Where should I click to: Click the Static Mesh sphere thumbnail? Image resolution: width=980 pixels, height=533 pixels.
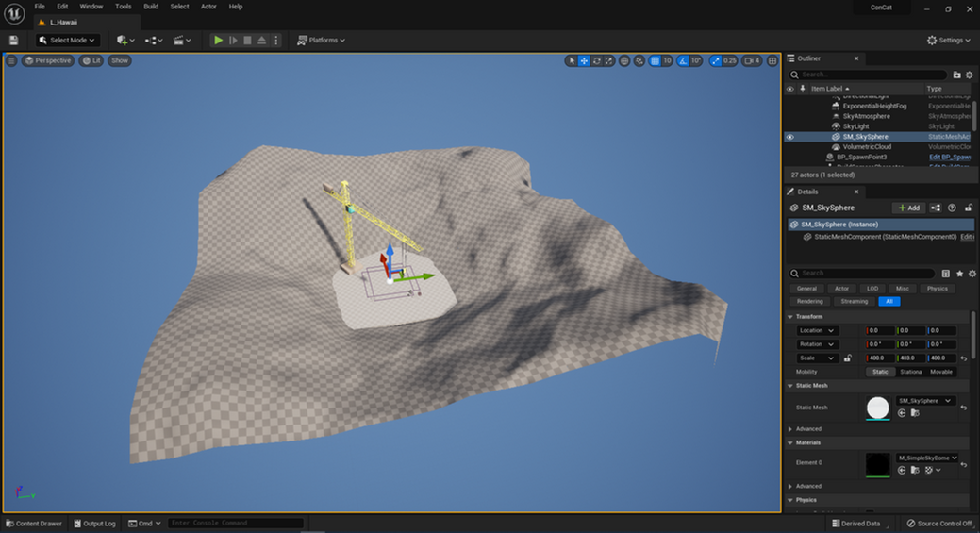(877, 408)
